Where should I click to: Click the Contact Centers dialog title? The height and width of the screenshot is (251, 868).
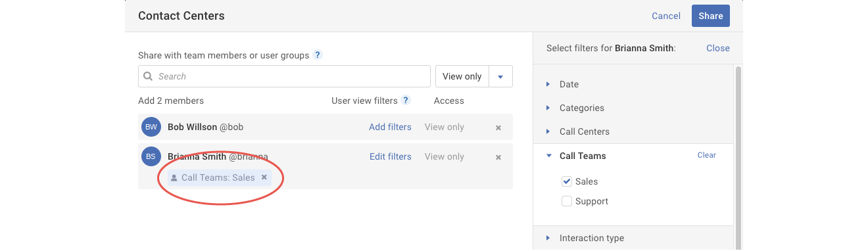[181, 16]
